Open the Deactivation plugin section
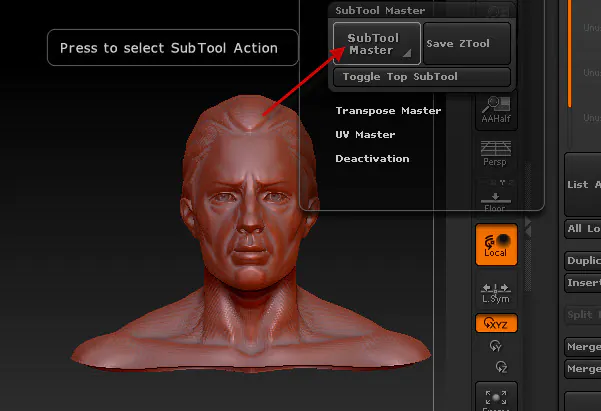Screen dimensions: 601x411 pos(372,159)
